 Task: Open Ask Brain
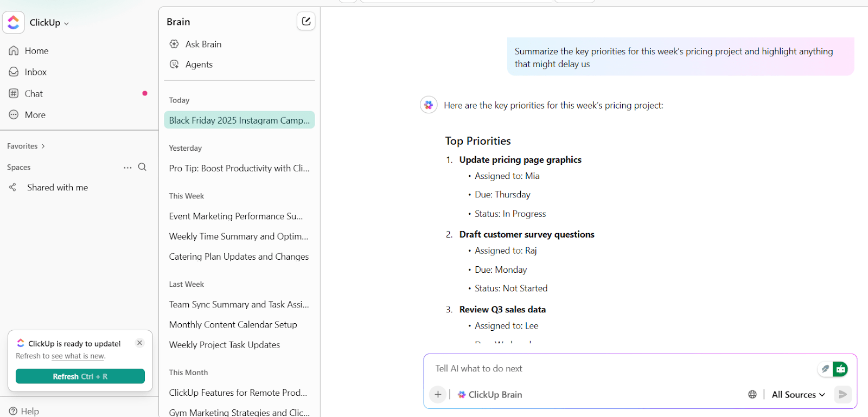click(x=203, y=44)
